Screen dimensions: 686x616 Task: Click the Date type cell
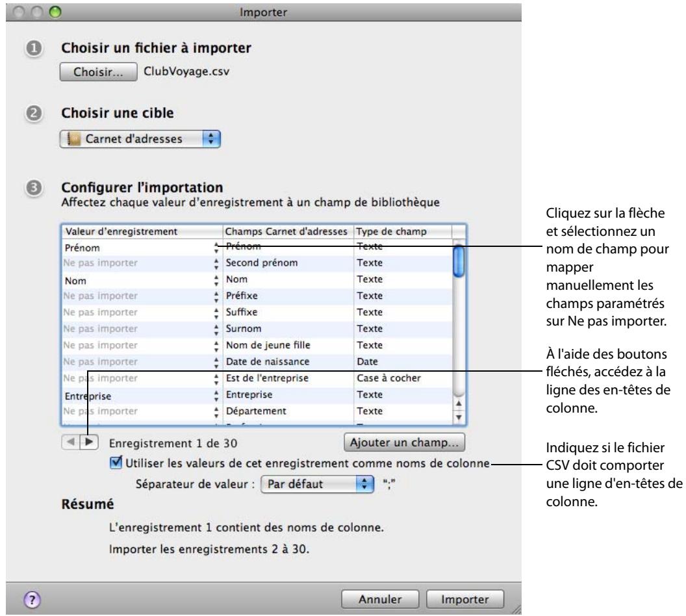[x=403, y=362]
